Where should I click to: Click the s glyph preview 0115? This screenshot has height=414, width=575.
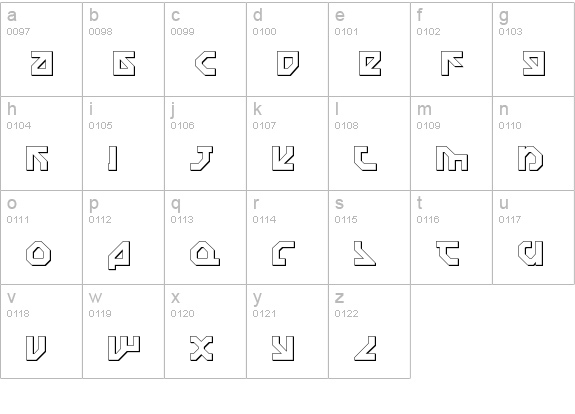pyautogui.click(x=365, y=253)
